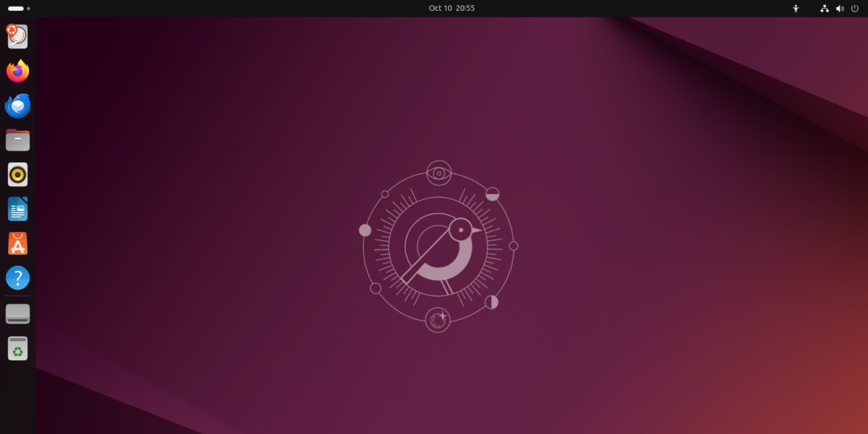
Task: Switch to second workspace dot
Action: 28,9
